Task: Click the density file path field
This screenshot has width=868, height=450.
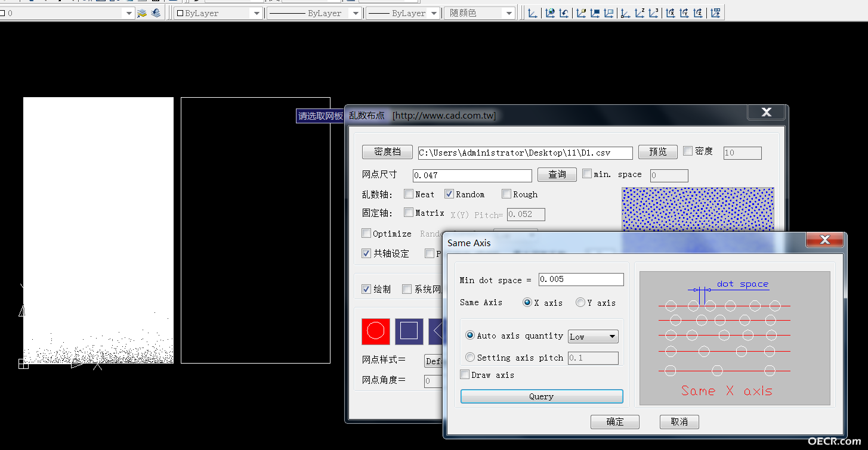Action: coord(525,153)
